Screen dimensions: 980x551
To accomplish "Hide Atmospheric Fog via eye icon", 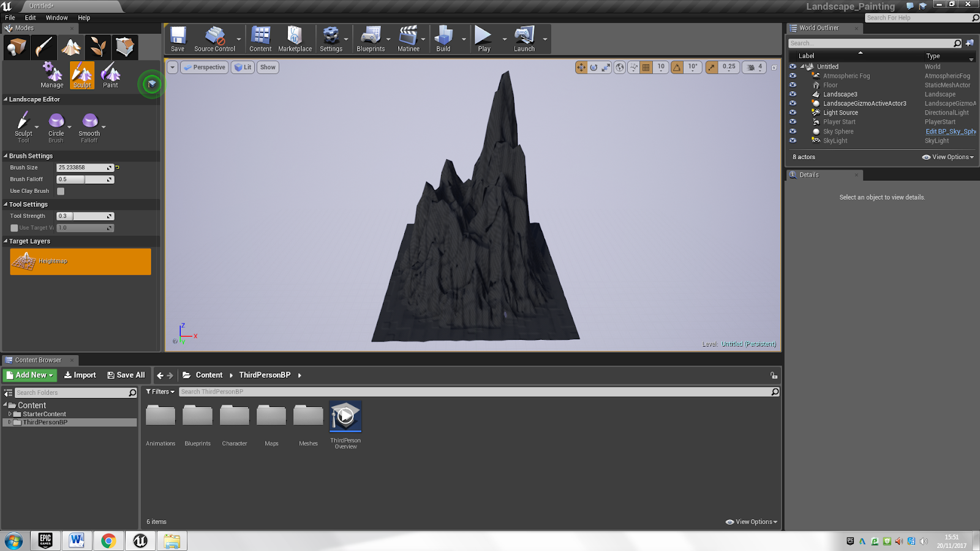I will (x=793, y=76).
